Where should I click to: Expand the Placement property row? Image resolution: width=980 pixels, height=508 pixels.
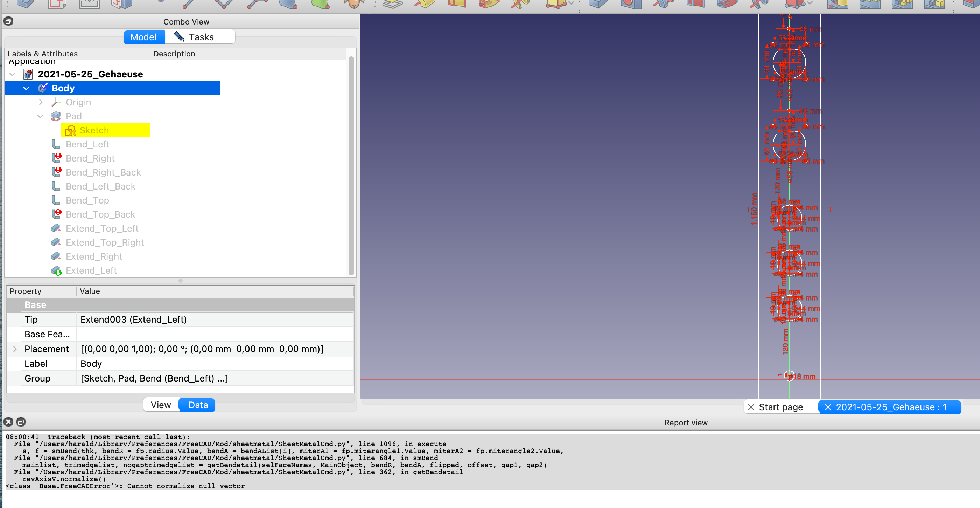(15, 349)
